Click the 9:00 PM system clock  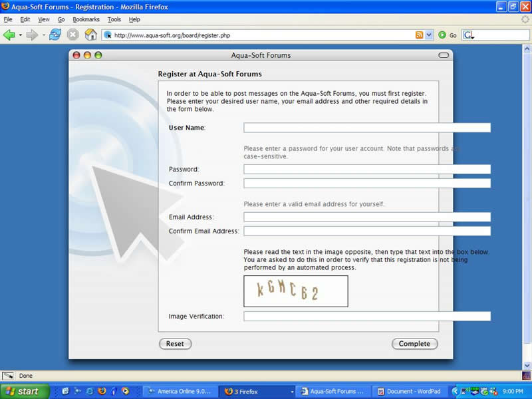[513, 392]
